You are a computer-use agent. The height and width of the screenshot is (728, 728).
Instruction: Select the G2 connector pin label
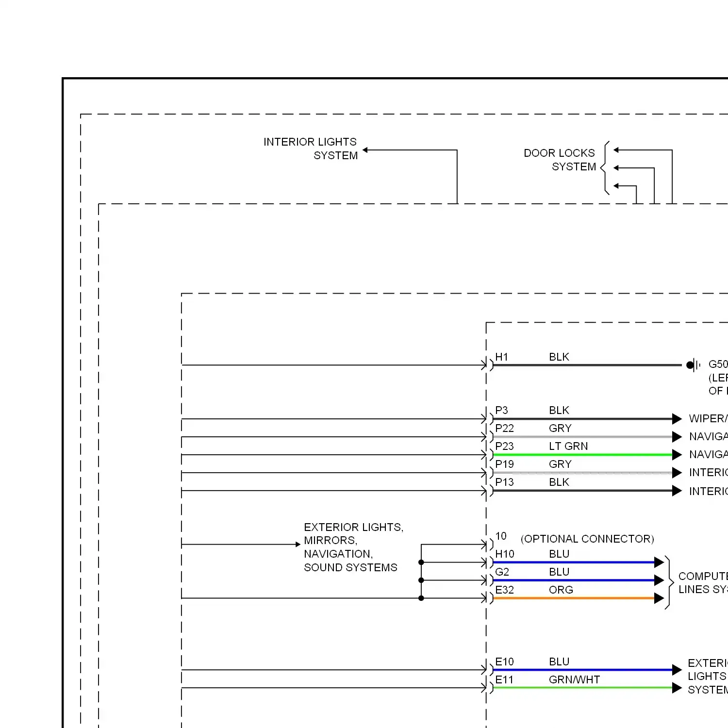502,572
